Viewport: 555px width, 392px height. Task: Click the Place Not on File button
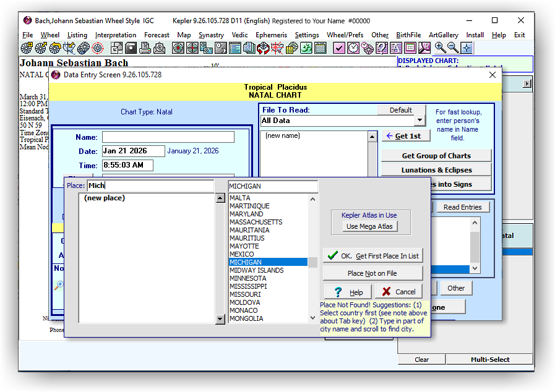pyautogui.click(x=372, y=273)
